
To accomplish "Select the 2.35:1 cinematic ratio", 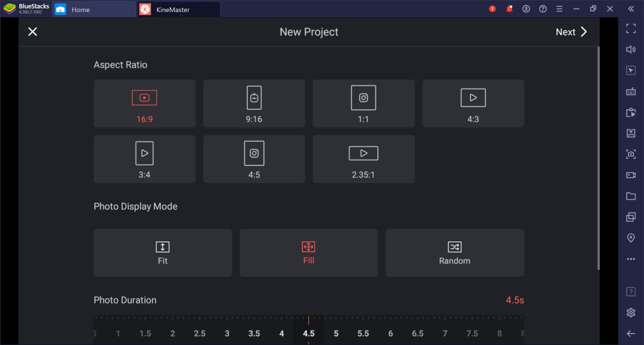I will [x=364, y=159].
